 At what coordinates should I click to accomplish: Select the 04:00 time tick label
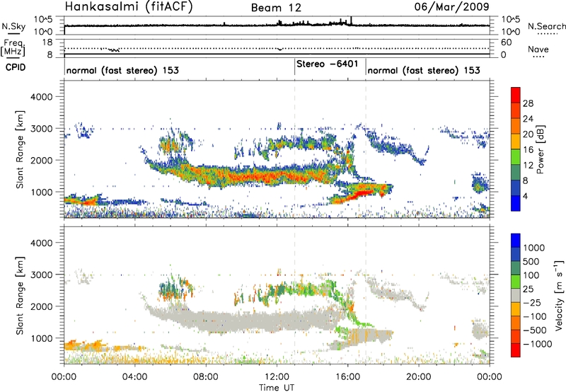(x=135, y=377)
